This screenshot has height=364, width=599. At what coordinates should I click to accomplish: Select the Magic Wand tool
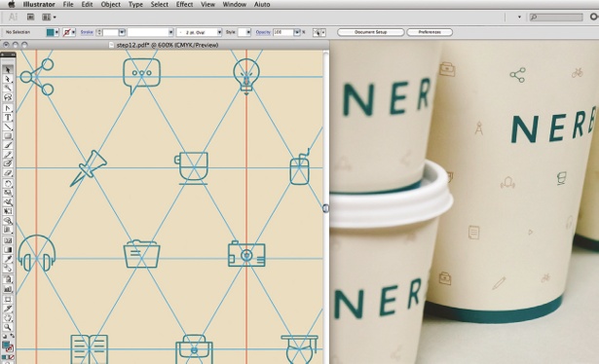[8, 89]
